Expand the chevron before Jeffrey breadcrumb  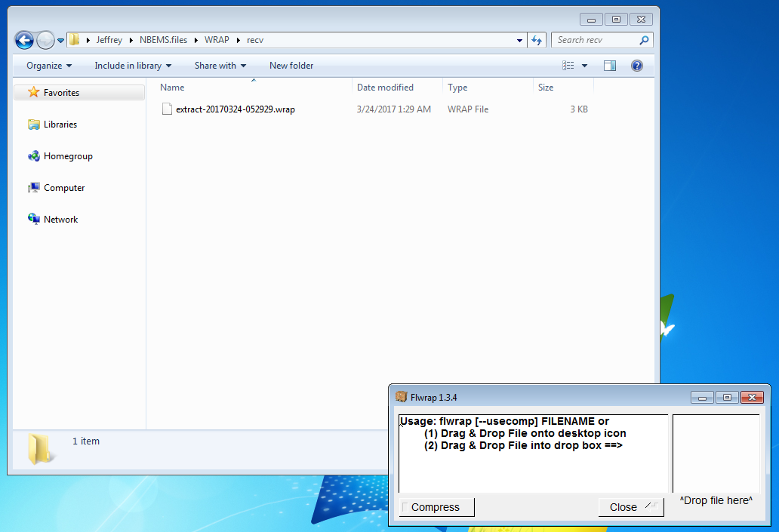(88, 40)
